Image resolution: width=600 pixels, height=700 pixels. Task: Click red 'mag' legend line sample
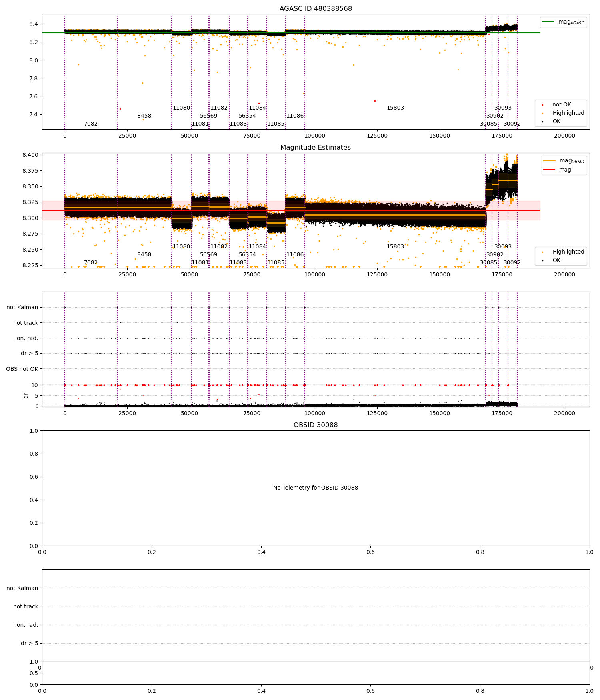point(550,170)
